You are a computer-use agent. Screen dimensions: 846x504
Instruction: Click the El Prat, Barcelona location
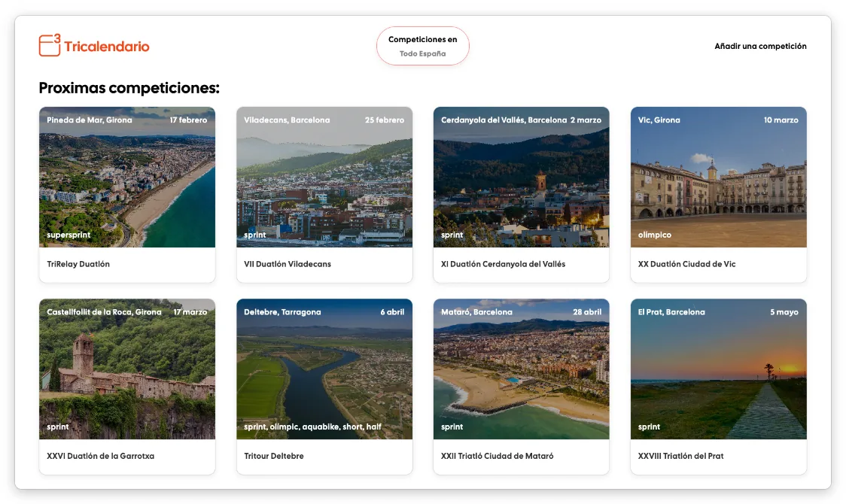tap(671, 312)
